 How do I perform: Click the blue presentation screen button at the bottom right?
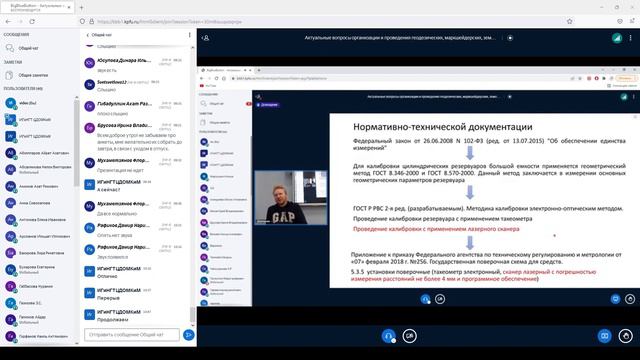[604, 336]
